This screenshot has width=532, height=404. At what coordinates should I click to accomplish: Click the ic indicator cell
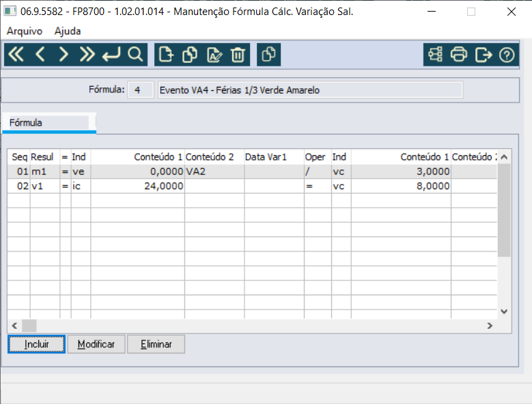81,186
